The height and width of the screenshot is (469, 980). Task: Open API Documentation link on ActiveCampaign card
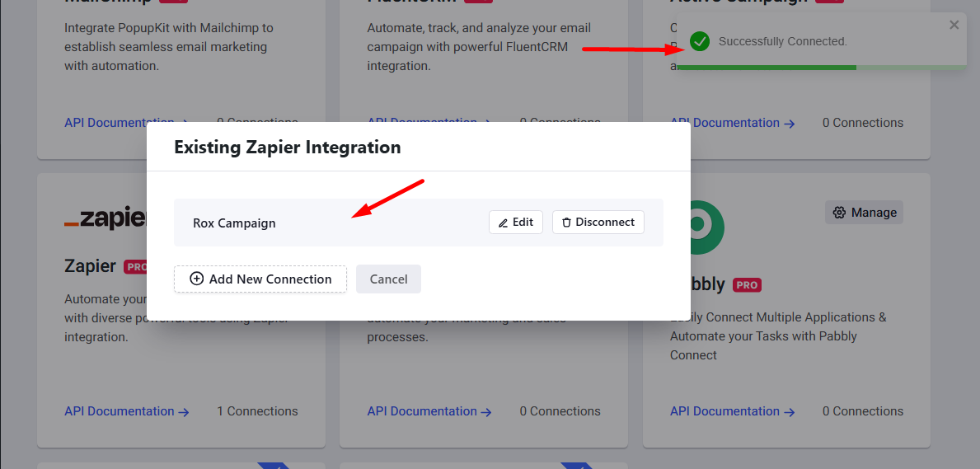(x=733, y=123)
